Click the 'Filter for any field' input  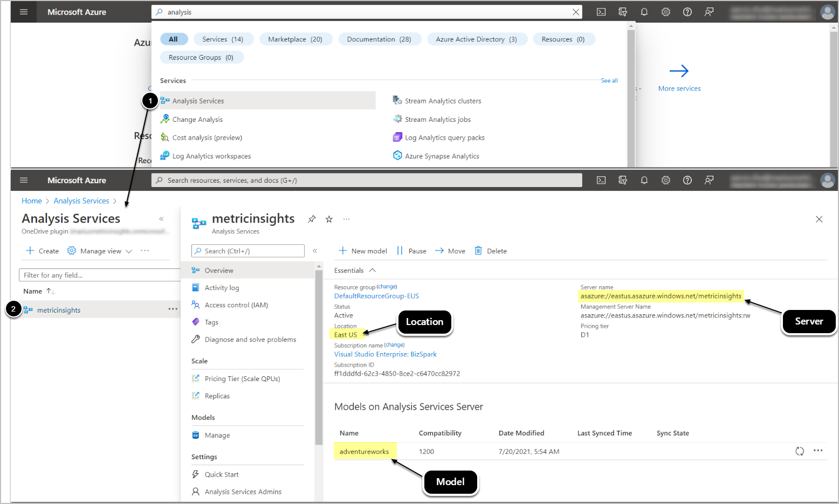pyautogui.click(x=100, y=275)
